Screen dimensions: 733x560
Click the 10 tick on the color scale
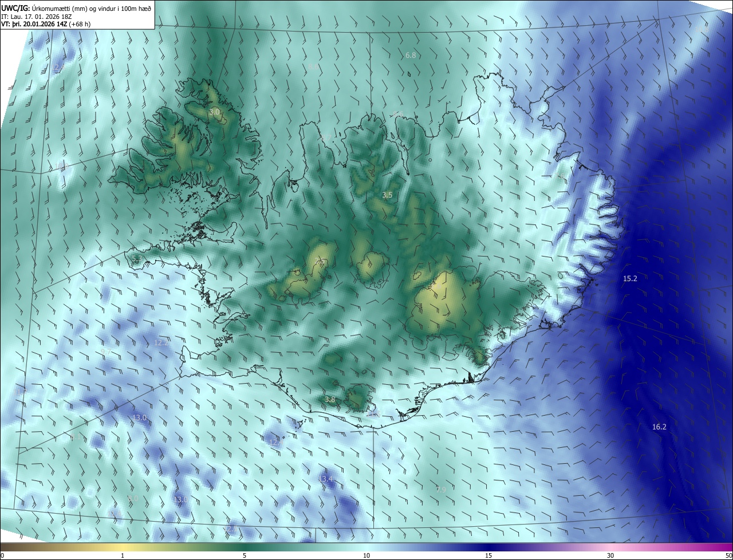click(x=366, y=555)
